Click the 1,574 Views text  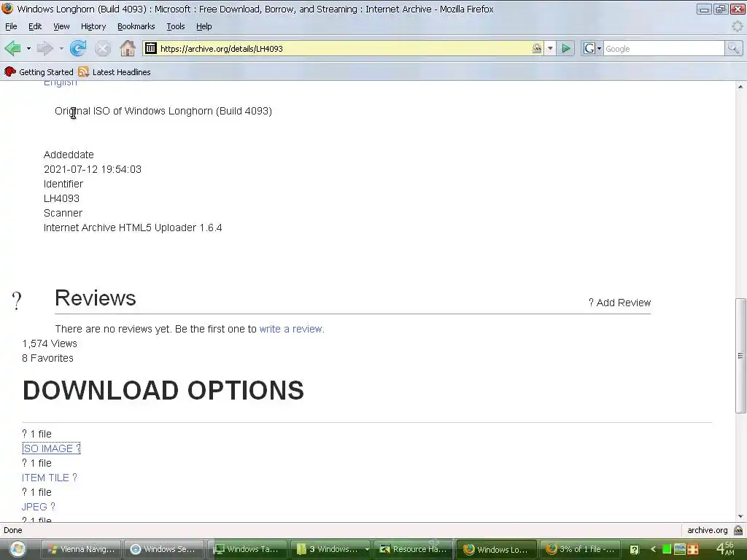tap(50, 343)
